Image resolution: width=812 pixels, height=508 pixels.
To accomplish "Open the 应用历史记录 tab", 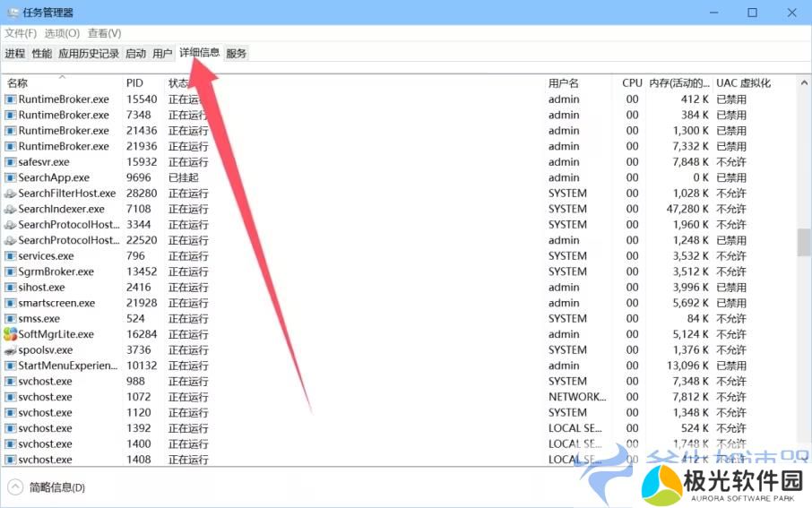I will coord(89,54).
